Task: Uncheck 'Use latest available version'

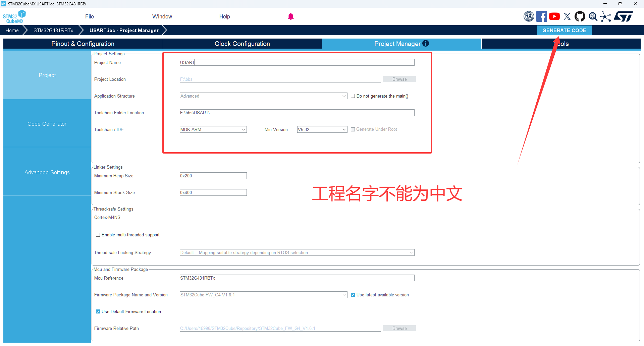Action: coord(353,295)
